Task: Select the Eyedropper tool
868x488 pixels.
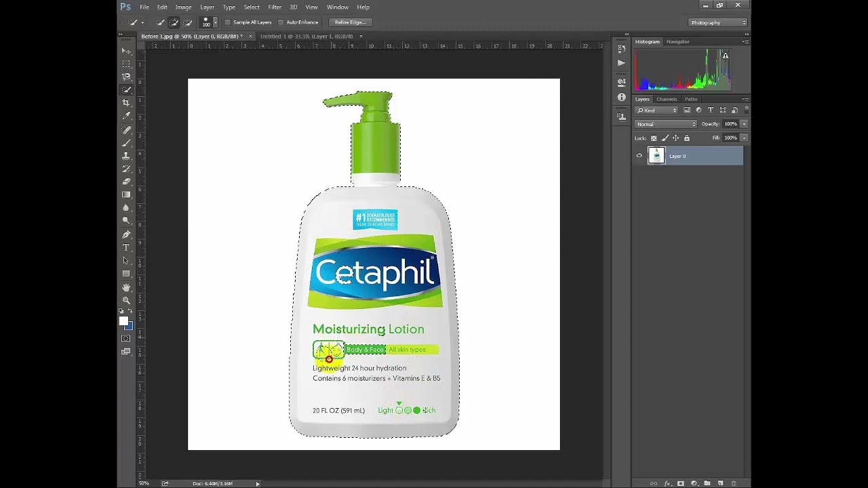Action: 126,116
